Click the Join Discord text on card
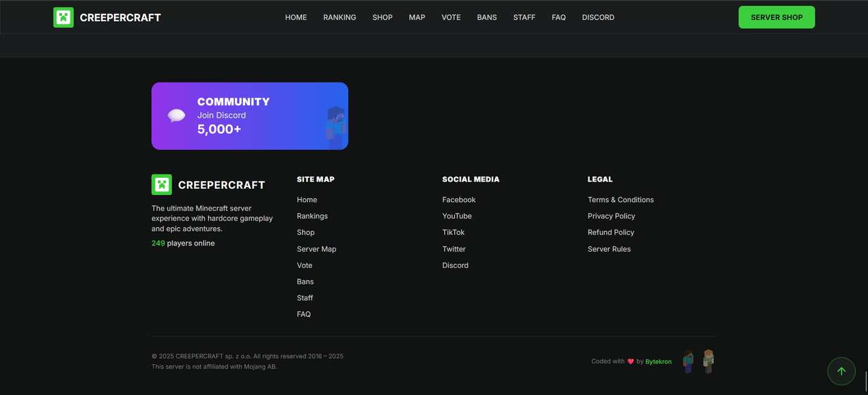 point(222,115)
